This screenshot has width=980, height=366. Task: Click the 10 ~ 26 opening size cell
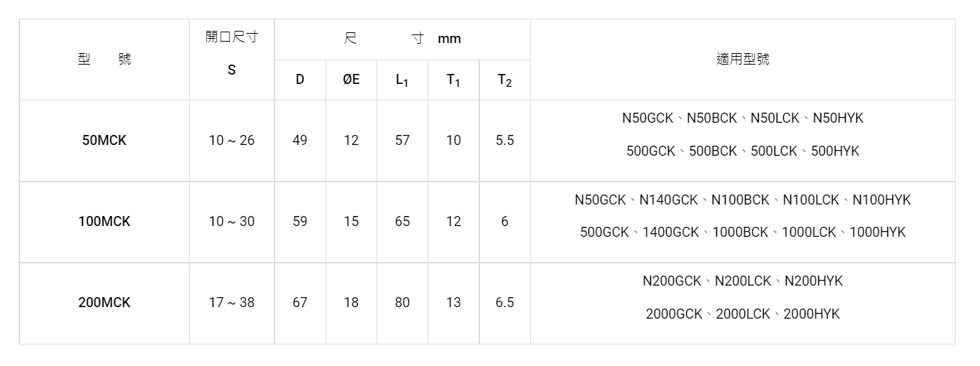pyautogui.click(x=231, y=141)
